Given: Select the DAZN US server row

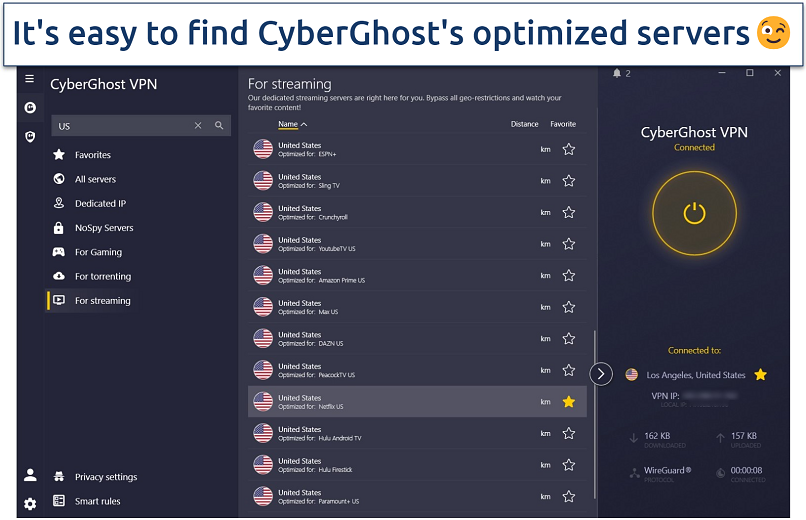Looking at the screenshot, I should click(417, 339).
